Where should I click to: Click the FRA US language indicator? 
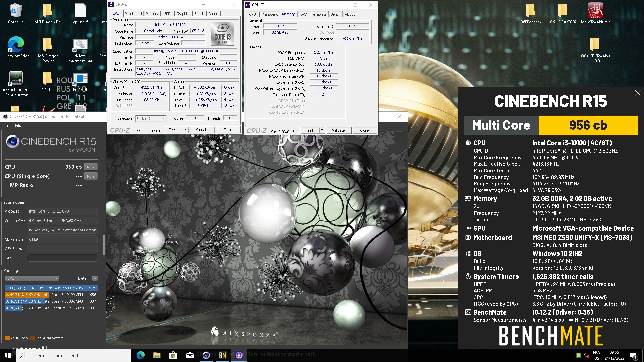[x=596, y=355]
